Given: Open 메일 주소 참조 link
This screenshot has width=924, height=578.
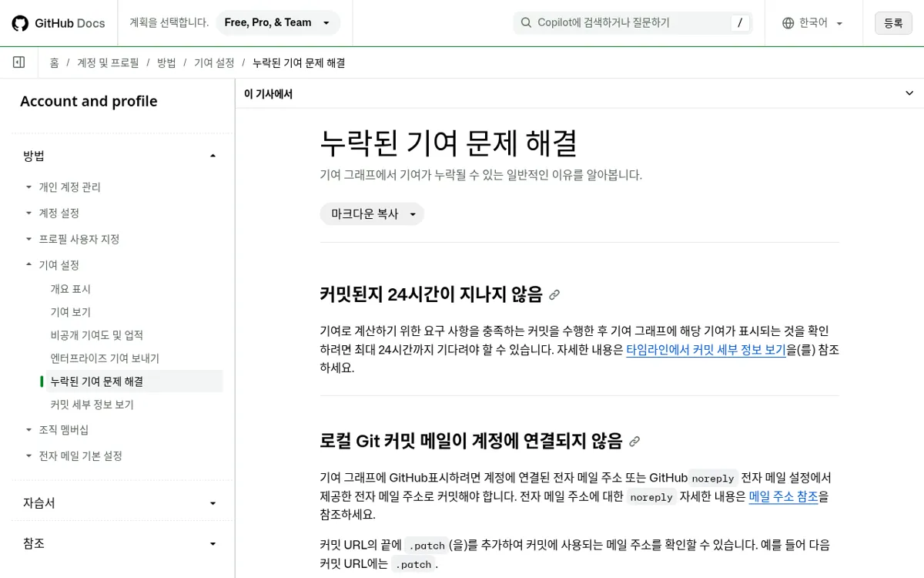Looking at the screenshot, I should [784, 497].
